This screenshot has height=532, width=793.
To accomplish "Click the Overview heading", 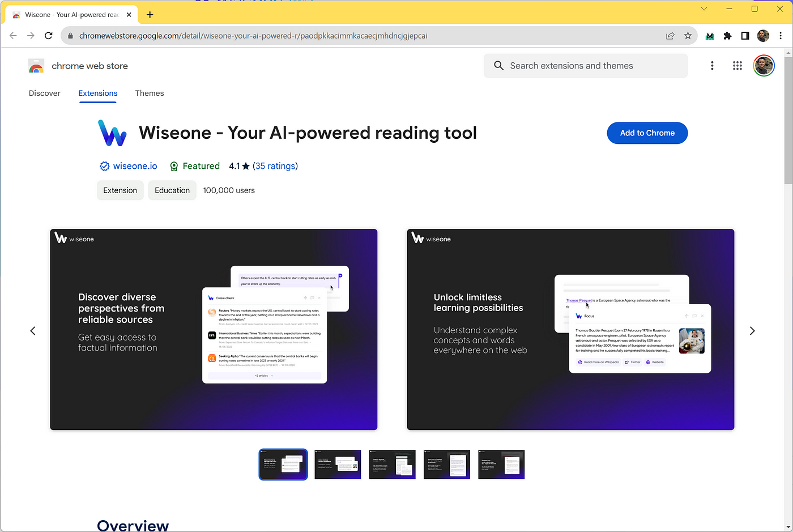I will [x=133, y=526].
